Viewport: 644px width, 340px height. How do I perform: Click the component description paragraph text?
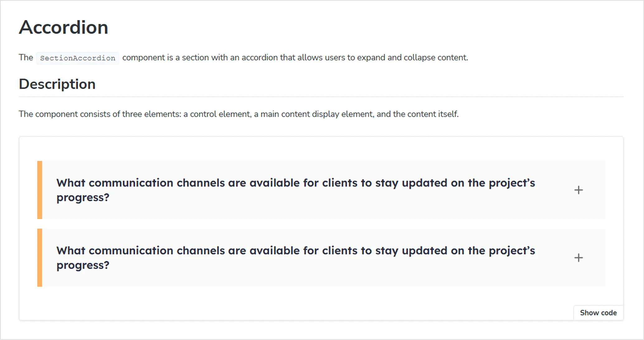[239, 114]
